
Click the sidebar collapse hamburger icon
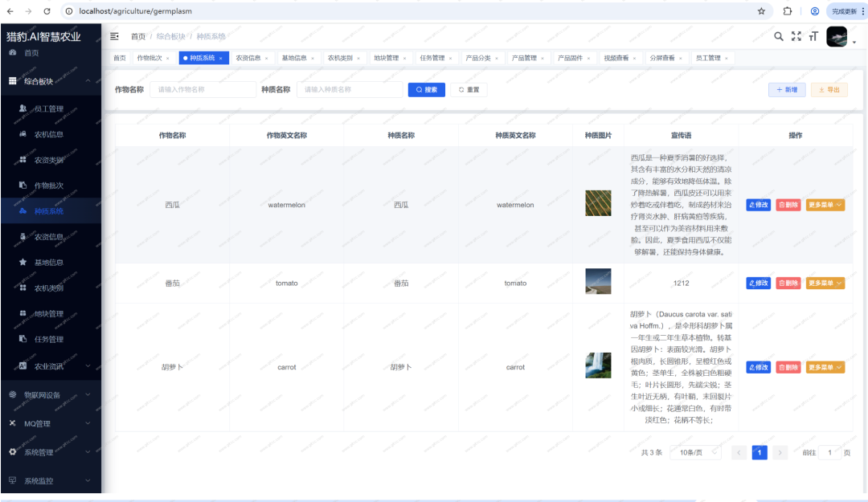click(x=114, y=36)
